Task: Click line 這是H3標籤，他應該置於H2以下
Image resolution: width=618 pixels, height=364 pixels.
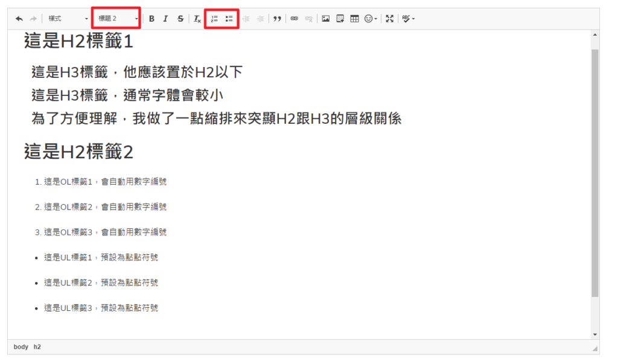Action: point(137,72)
